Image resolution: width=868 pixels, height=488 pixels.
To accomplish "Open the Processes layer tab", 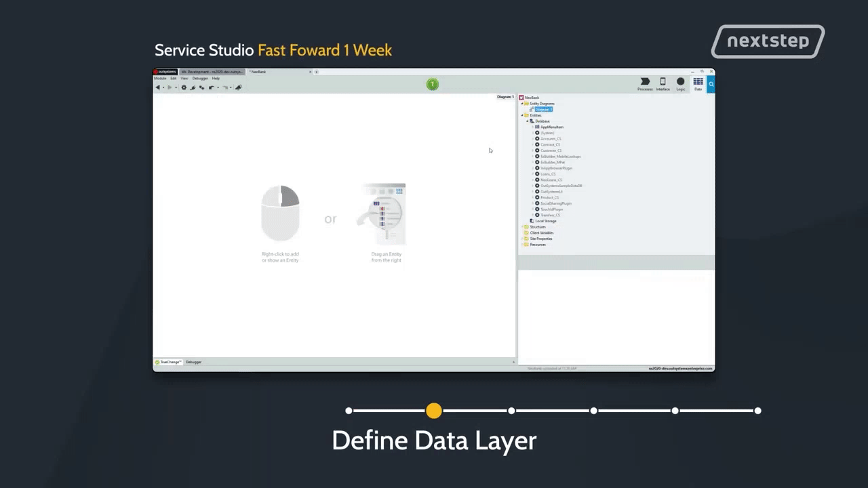I will click(645, 83).
